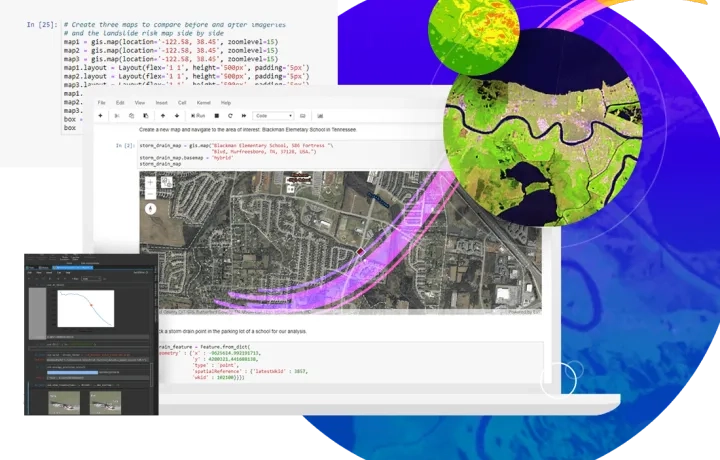Click the markdown text about Blackman Elementary School
This screenshot has width=720, height=460.
coord(248,129)
